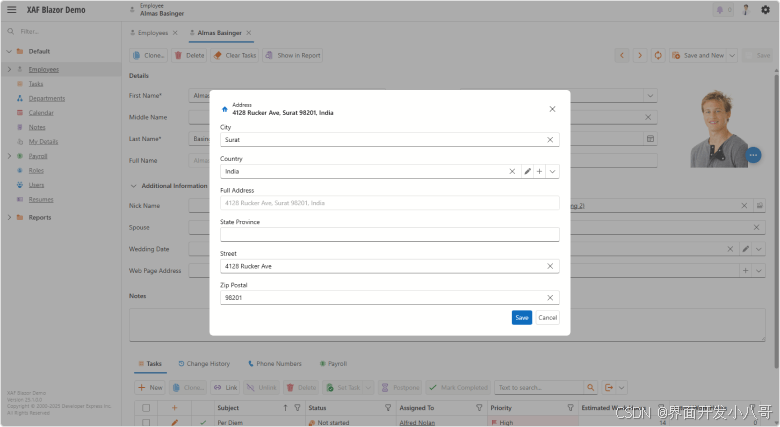Click the photo edit ellipsis button
Image resolution: width=780 pixels, height=427 pixels.
tap(753, 155)
